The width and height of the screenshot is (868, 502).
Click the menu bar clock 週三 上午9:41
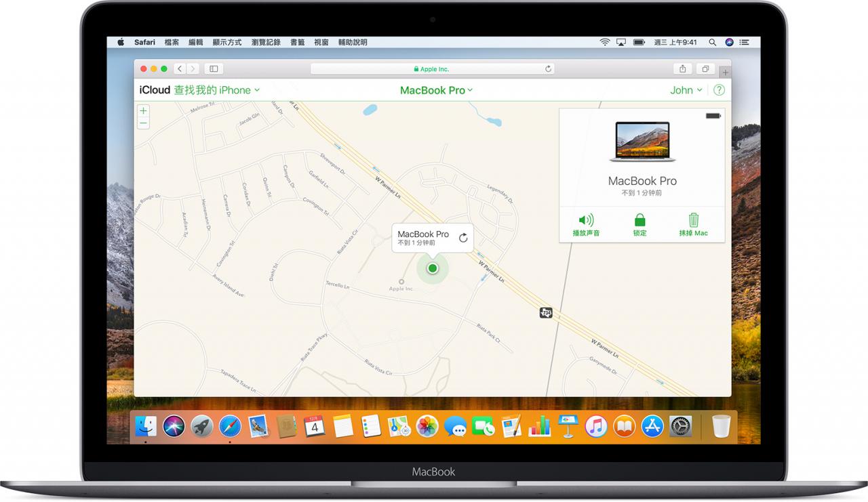pos(675,42)
